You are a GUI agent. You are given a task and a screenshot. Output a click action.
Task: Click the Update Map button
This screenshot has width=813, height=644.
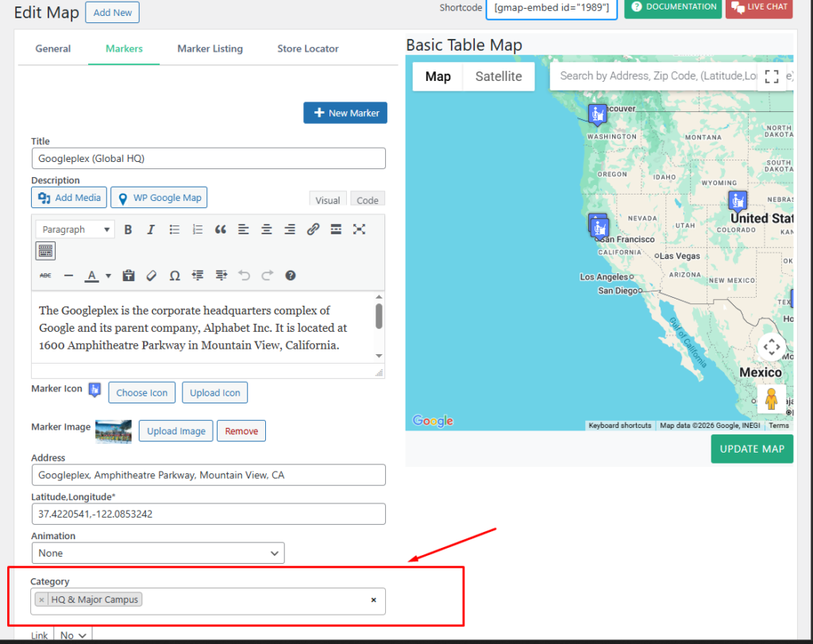coord(751,449)
